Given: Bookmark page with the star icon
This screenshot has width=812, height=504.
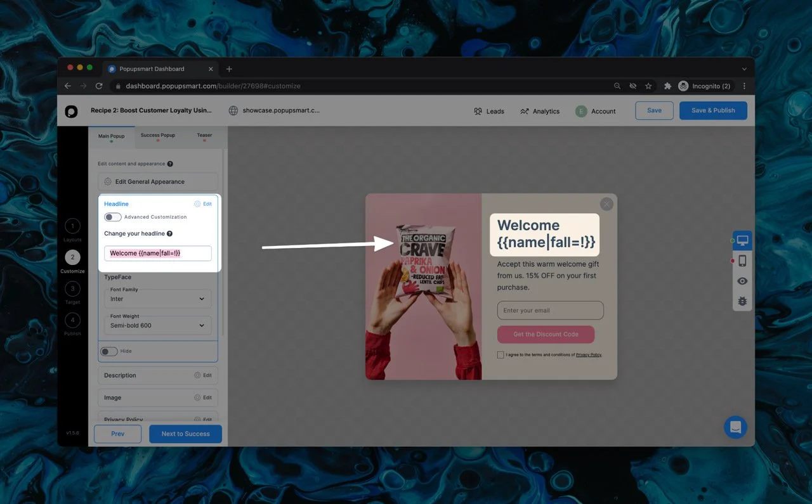Looking at the screenshot, I should click(648, 86).
